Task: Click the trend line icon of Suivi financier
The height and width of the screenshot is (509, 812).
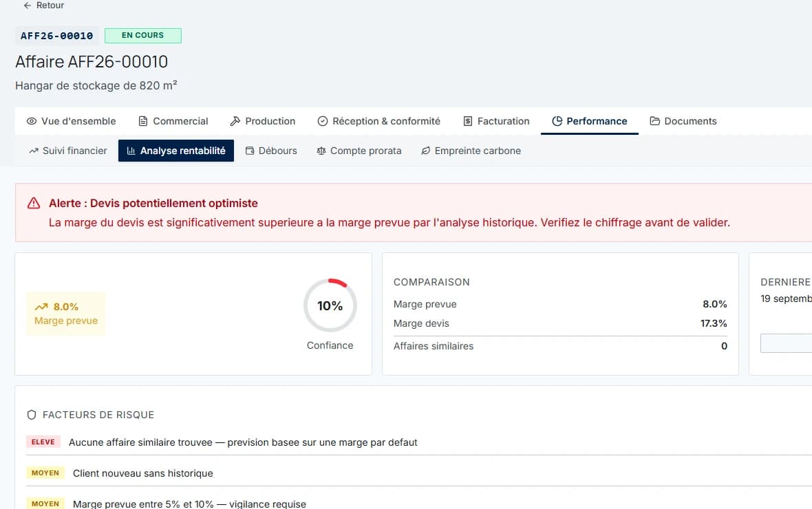Action: pos(34,151)
